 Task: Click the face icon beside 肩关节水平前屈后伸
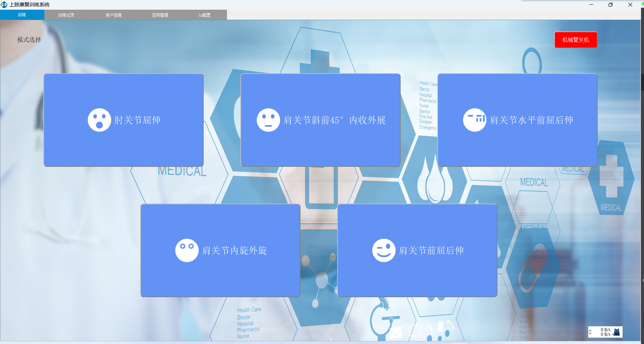[x=474, y=120]
